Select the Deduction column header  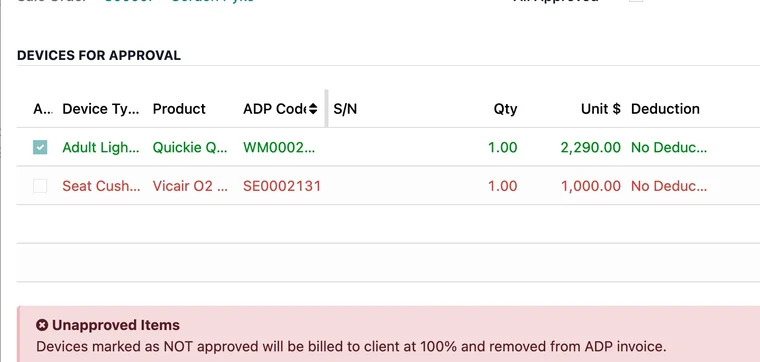[x=665, y=109]
